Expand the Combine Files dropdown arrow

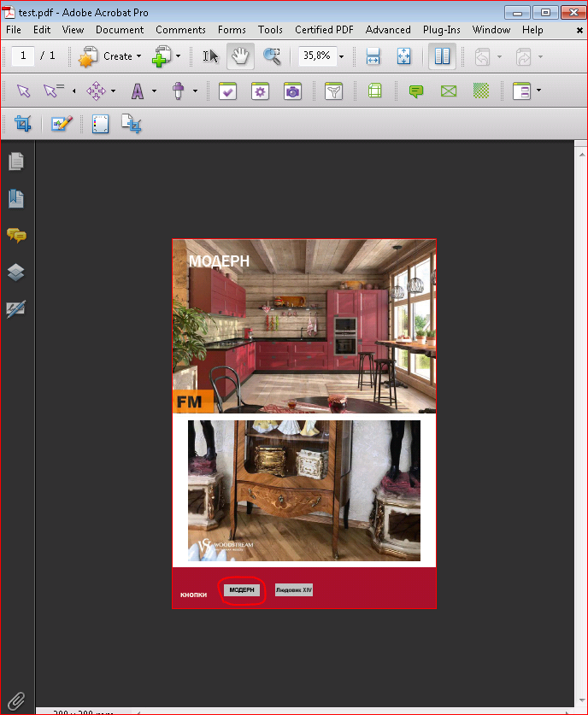click(x=178, y=56)
